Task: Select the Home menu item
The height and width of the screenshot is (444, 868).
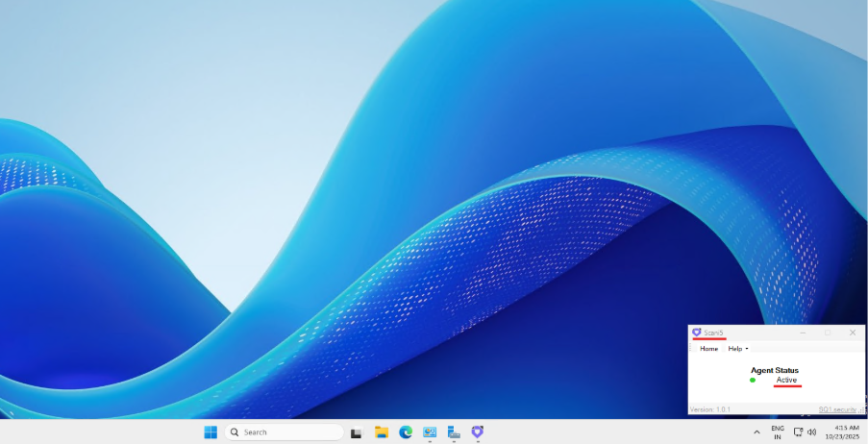Action: click(x=708, y=349)
